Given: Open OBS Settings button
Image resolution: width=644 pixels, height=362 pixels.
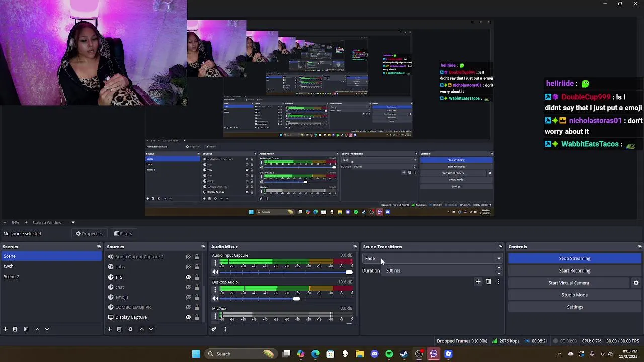Looking at the screenshot, I should [x=575, y=307].
